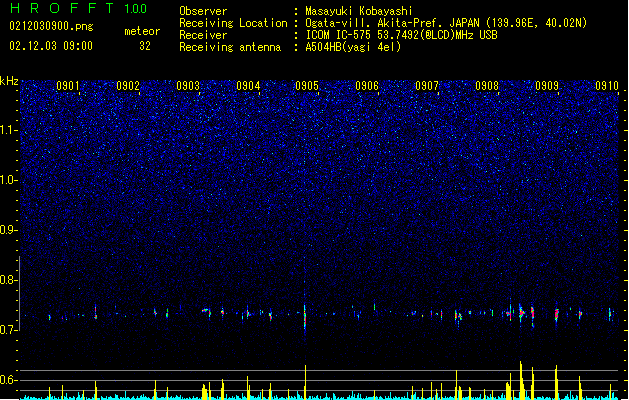Image resolution: width=629 pixels, height=400 pixels.
Task: Click the 'meteor' label
Action: point(142,31)
